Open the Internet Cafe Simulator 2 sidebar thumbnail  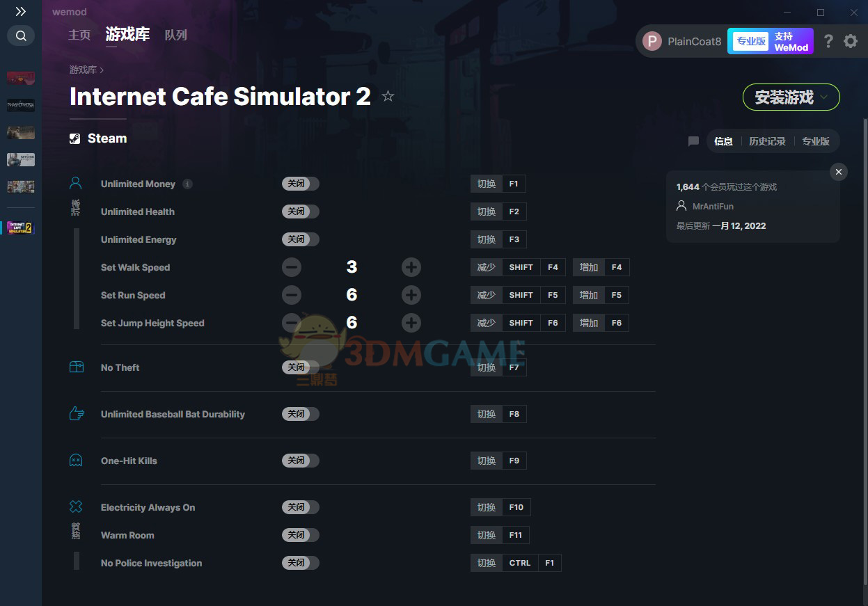click(x=21, y=228)
